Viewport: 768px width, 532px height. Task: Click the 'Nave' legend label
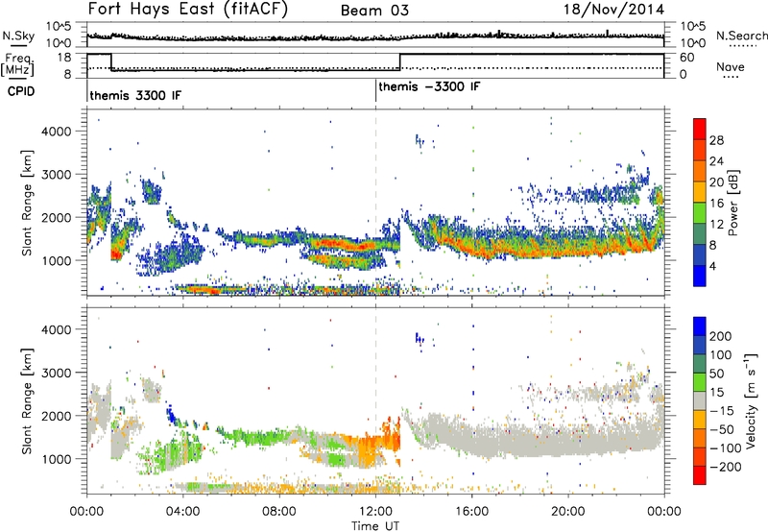731,66
